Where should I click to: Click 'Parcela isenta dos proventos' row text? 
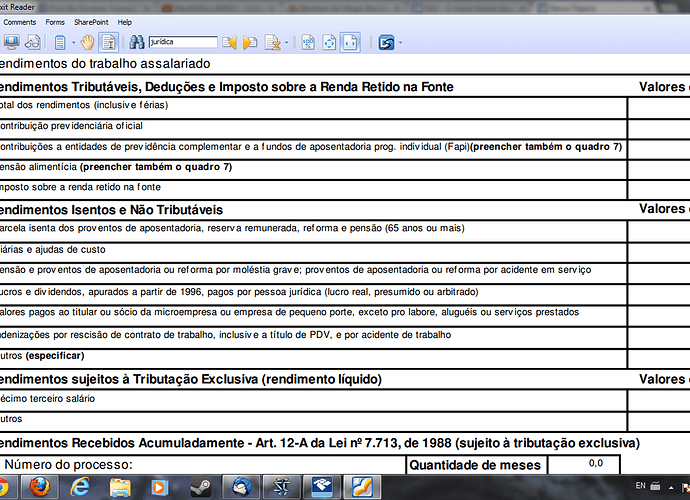click(232, 228)
